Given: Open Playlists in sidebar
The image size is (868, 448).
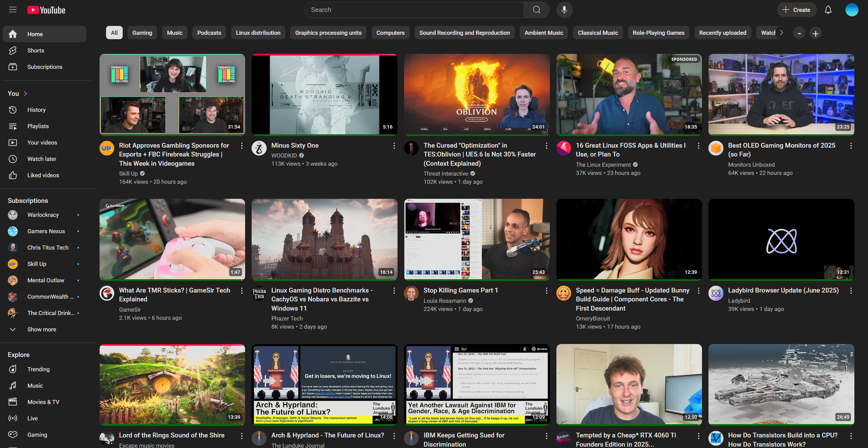Looking at the screenshot, I should tap(44, 126).
